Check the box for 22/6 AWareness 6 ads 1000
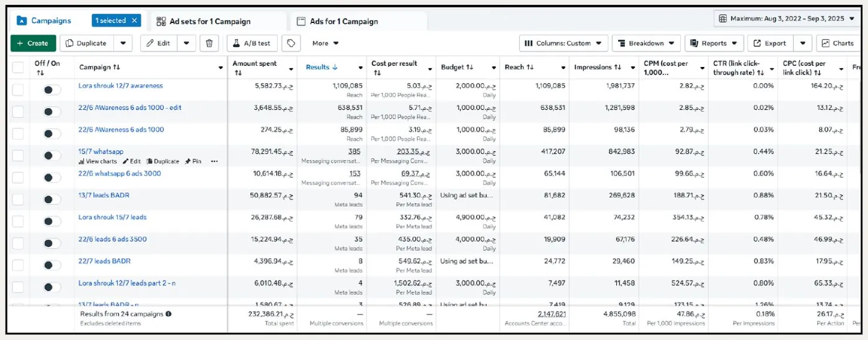Image resolution: width=868 pixels, height=340 pixels. [x=18, y=133]
